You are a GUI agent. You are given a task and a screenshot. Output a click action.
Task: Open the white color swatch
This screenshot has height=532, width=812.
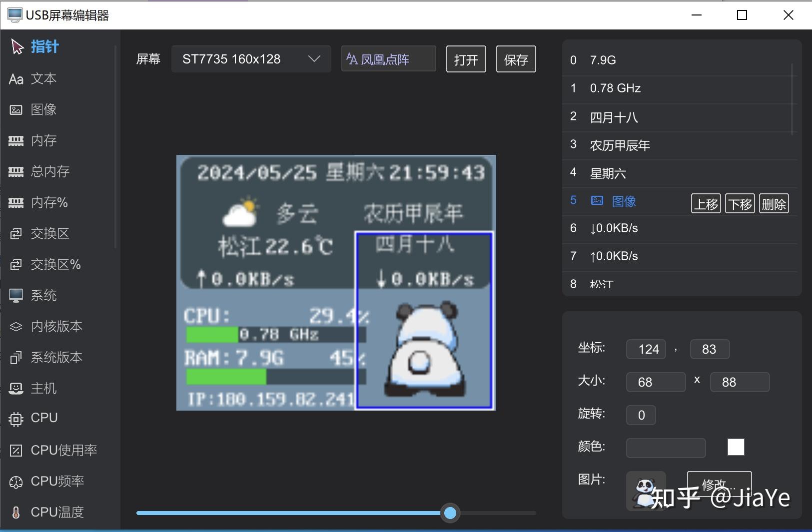[x=736, y=447]
